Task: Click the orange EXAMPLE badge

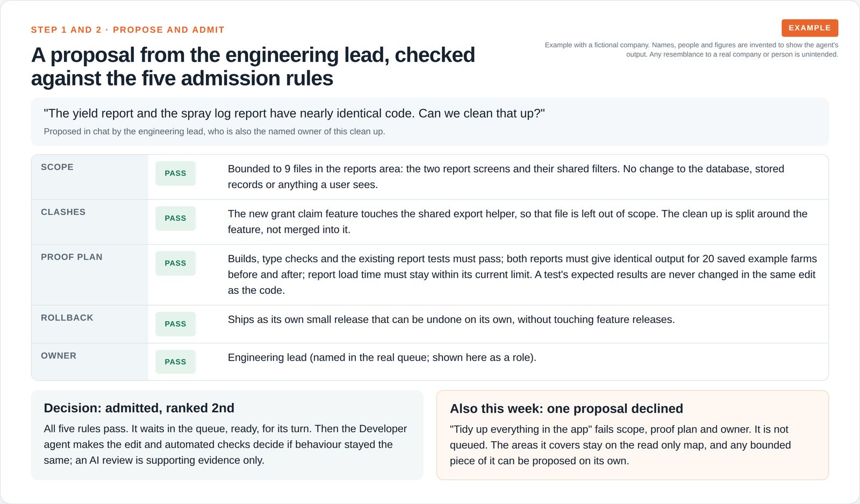Action: [x=809, y=28]
